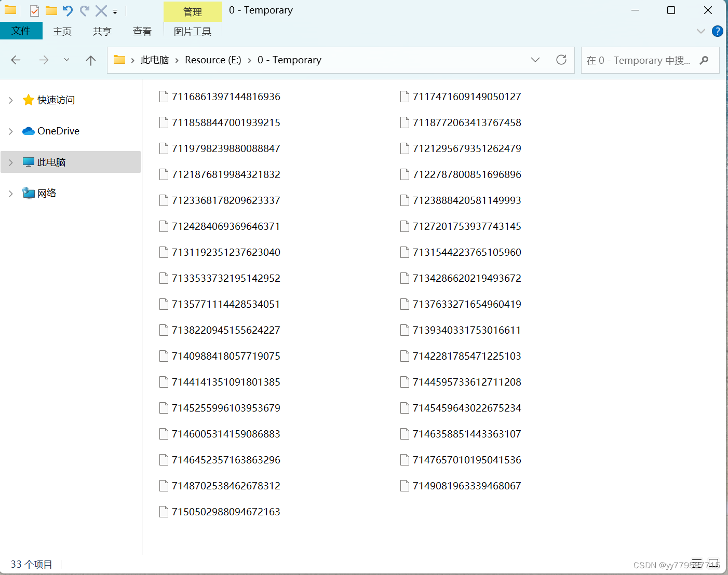Click file icon of 7116861397144816936

164,97
